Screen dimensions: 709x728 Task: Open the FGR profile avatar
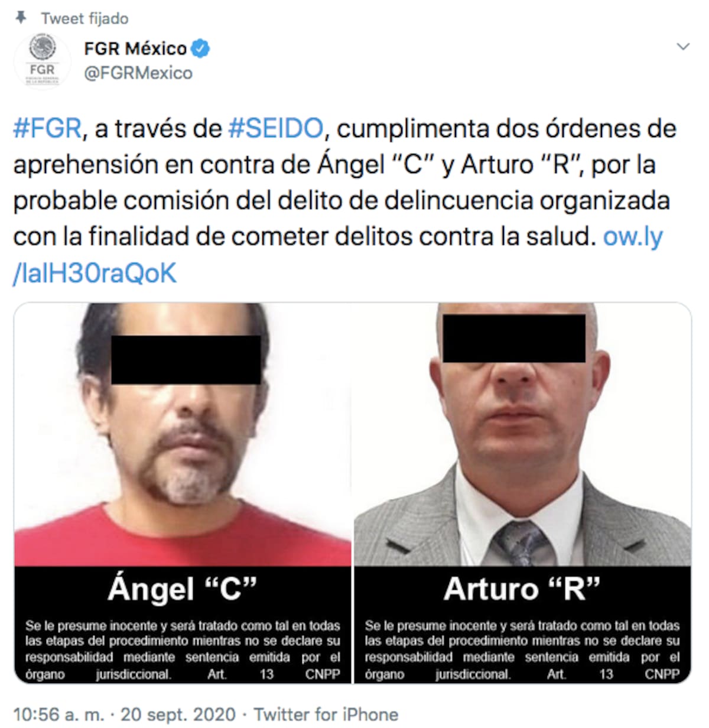pos(42,60)
